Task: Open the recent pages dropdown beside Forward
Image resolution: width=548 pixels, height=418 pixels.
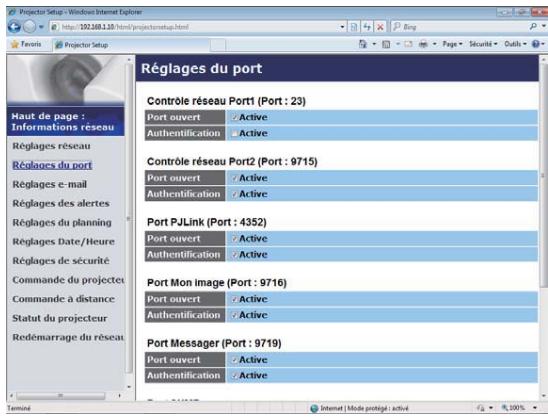Action: (41, 27)
